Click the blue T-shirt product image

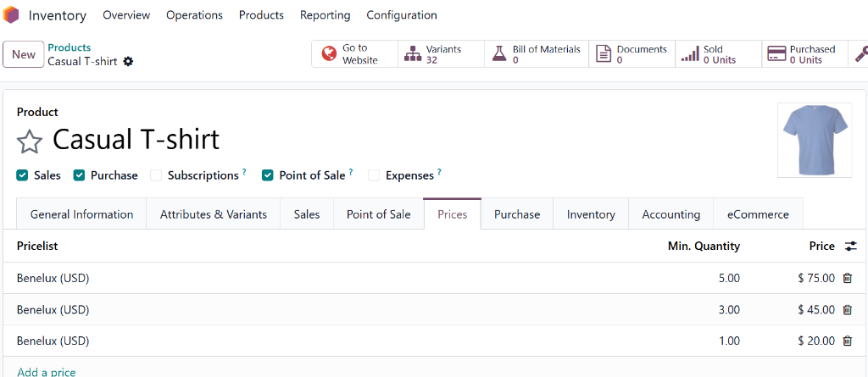click(x=815, y=140)
